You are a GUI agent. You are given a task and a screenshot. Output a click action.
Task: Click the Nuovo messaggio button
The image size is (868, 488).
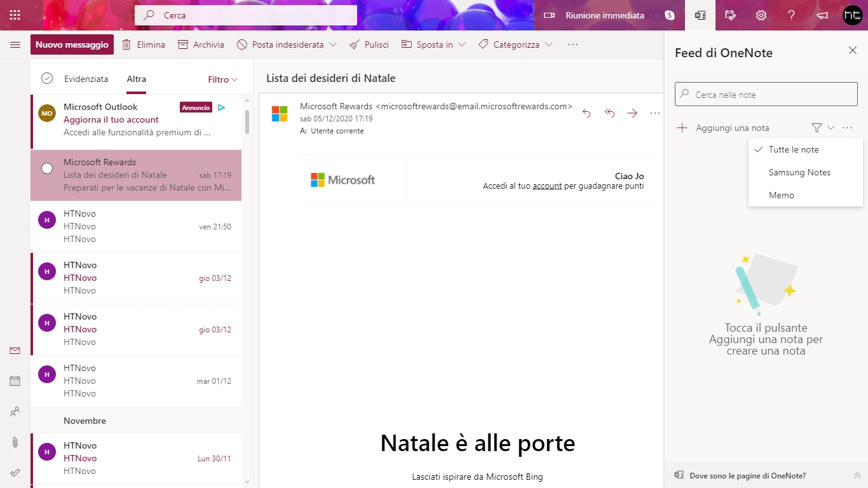(x=72, y=44)
